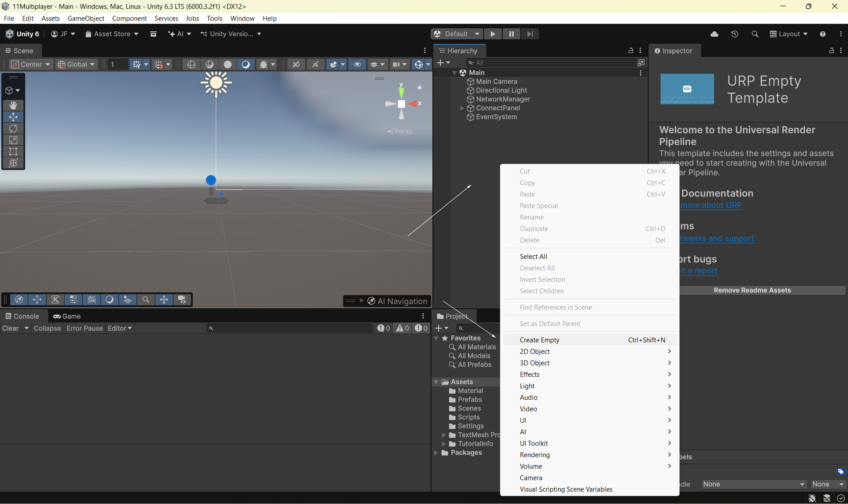Choose Create Empty from context menu
Viewport: 848px width, 504px height.
point(539,340)
